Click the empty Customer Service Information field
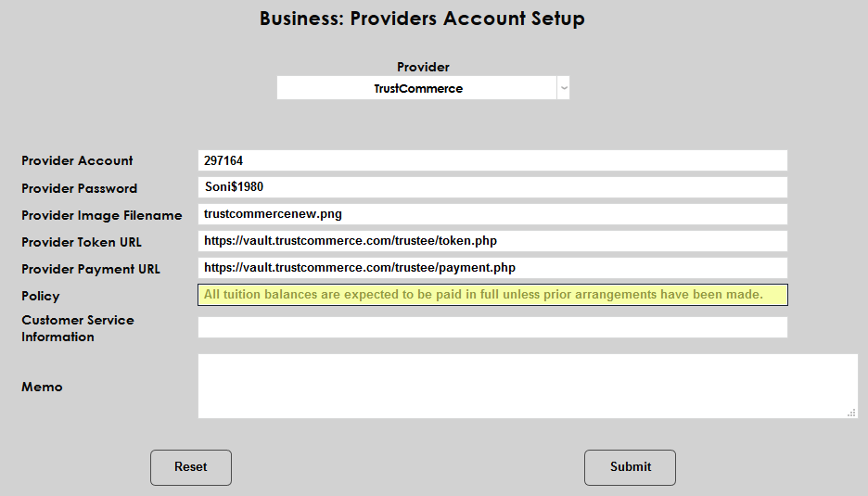This screenshot has width=868, height=496. click(x=492, y=327)
